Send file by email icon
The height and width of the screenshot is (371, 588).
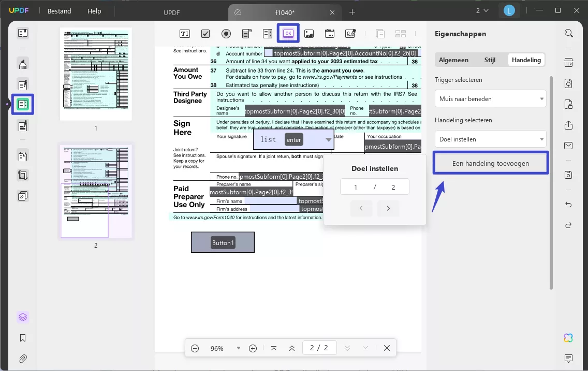click(x=568, y=145)
